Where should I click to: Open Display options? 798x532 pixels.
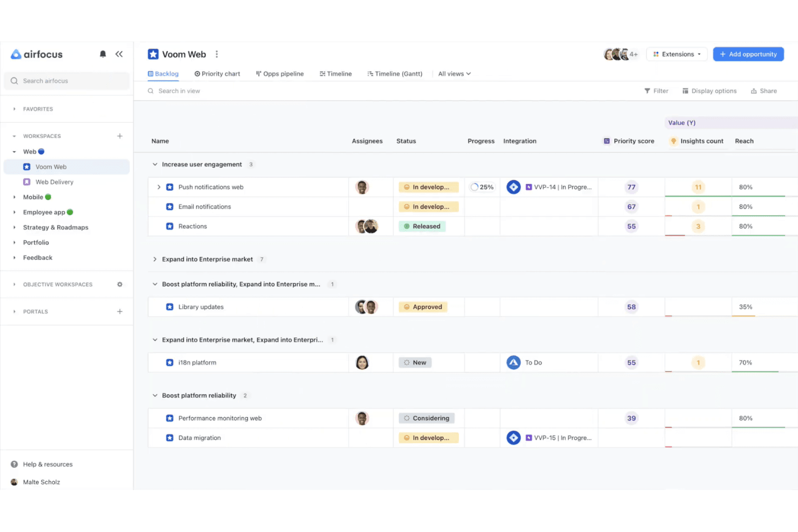[x=710, y=91]
